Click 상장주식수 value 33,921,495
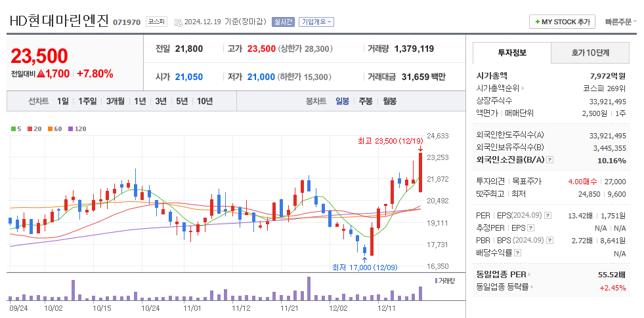Image resolution: width=644 pixels, height=318 pixels. (607, 101)
